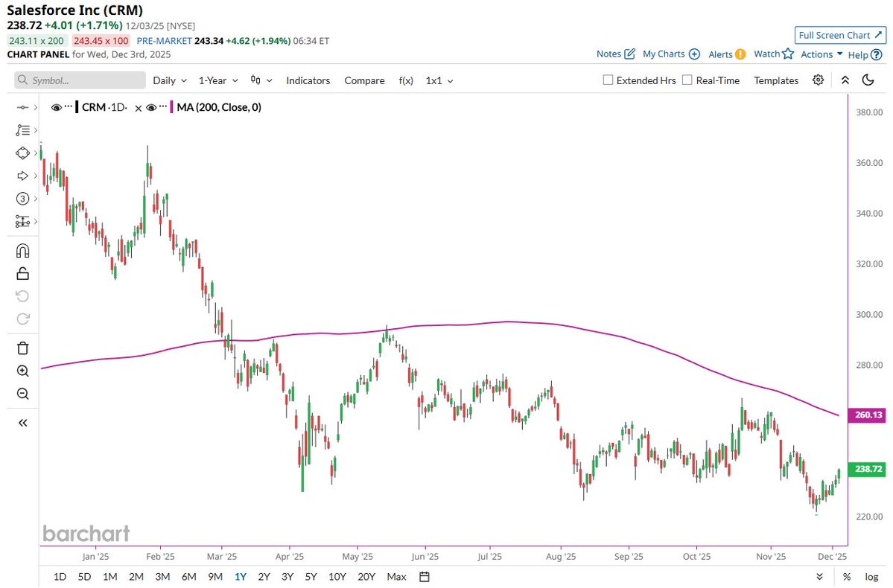This screenshot has width=893, height=588.
Task: Open the Templates menu
Action: click(775, 80)
